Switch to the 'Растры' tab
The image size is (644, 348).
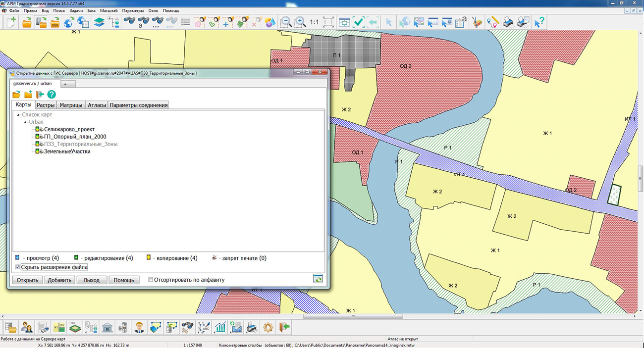(x=46, y=105)
